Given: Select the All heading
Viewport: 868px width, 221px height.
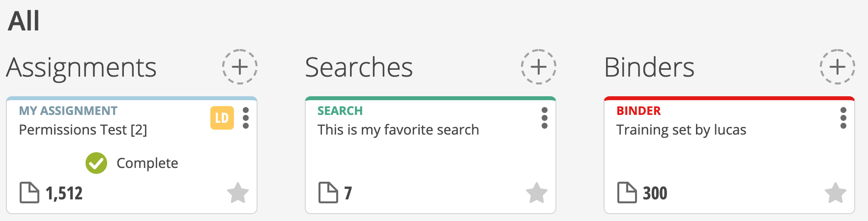Looking at the screenshot, I should pyautogui.click(x=24, y=21).
